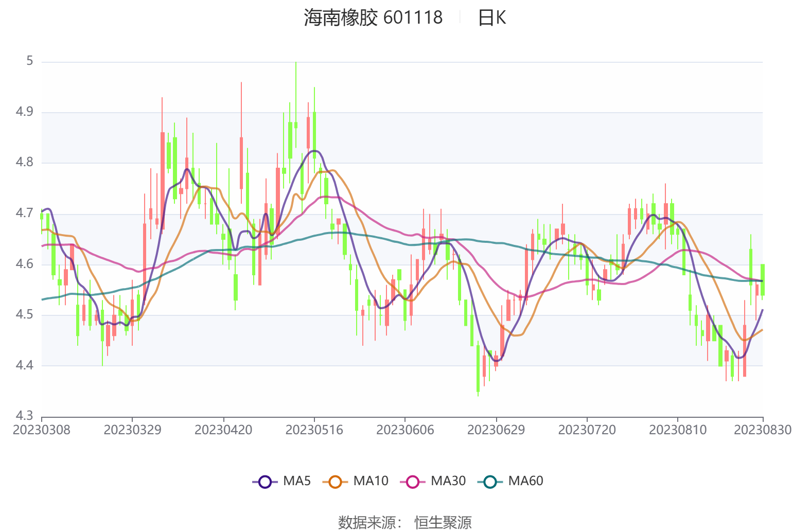The width and height of the screenshot is (810, 532).
Task: Click the y-axis value 4.3
Action: [x=24, y=416]
